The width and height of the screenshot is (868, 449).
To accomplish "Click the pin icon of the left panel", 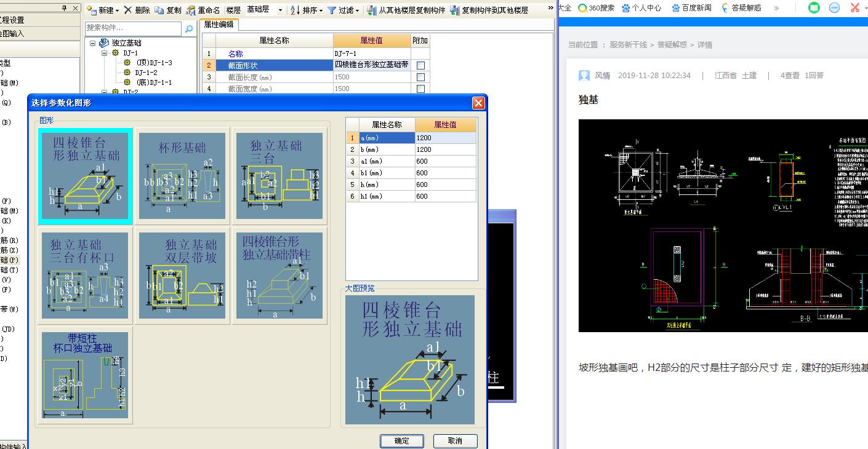I will point(65,7).
